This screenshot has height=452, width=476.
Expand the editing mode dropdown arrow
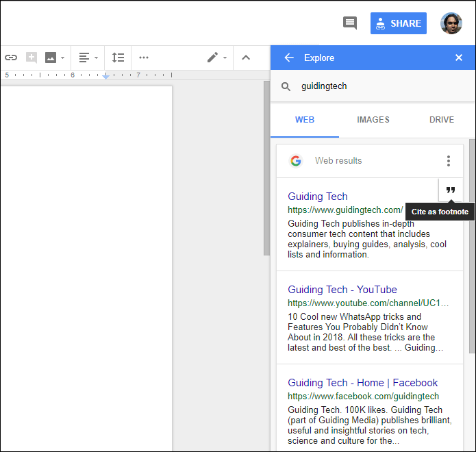(x=225, y=58)
